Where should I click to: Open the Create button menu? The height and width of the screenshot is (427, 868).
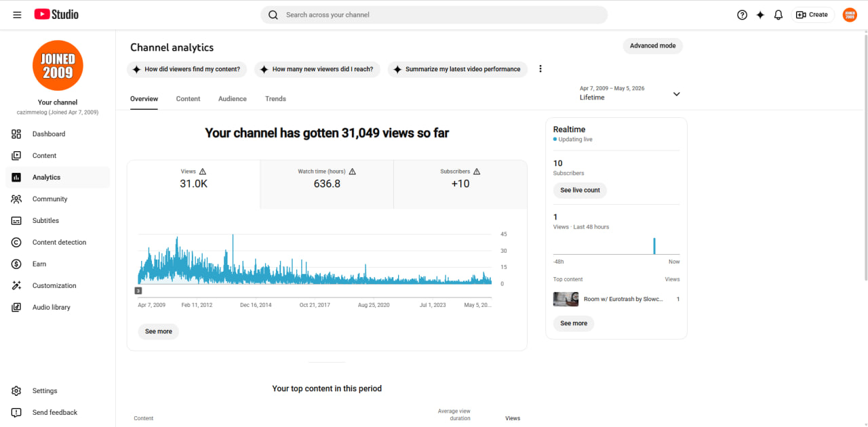click(x=812, y=15)
